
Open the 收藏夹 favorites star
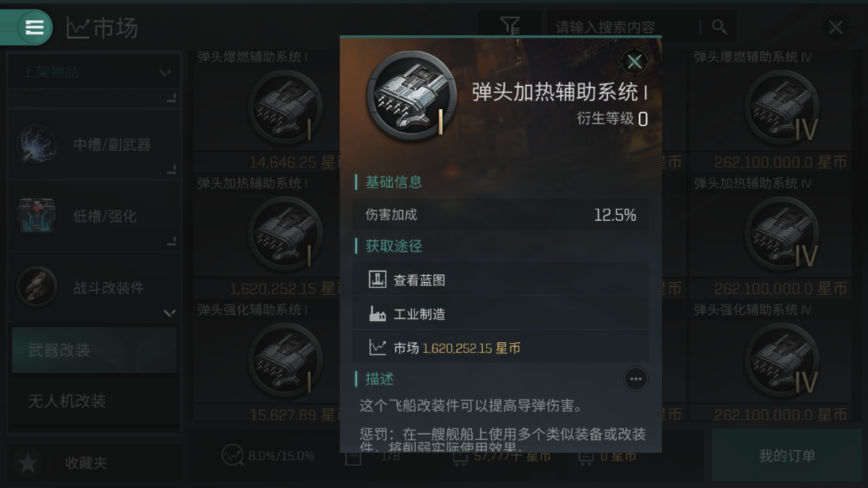pyautogui.click(x=28, y=463)
